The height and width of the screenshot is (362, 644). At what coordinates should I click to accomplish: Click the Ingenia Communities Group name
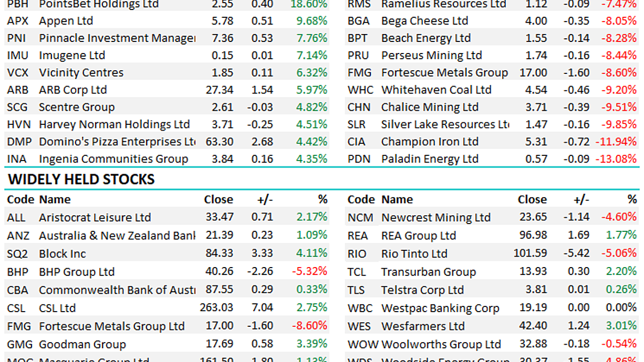(113, 159)
